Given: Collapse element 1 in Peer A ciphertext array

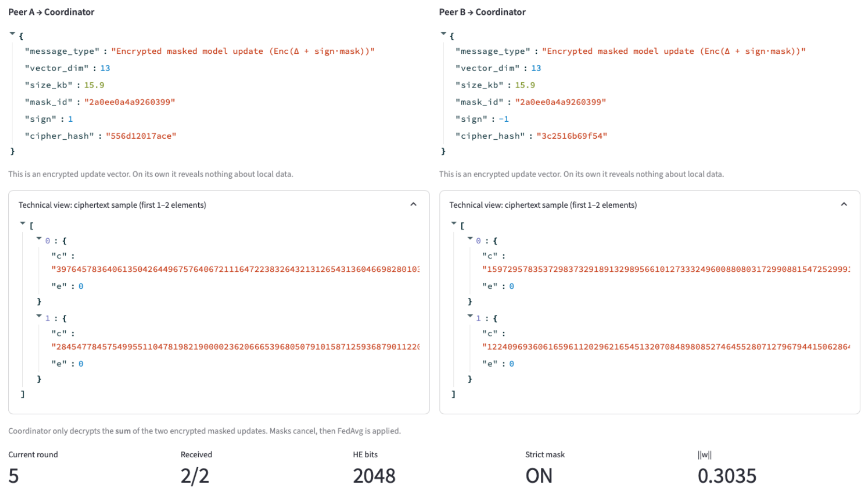Looking at the screenshot, I should [38, 316].
